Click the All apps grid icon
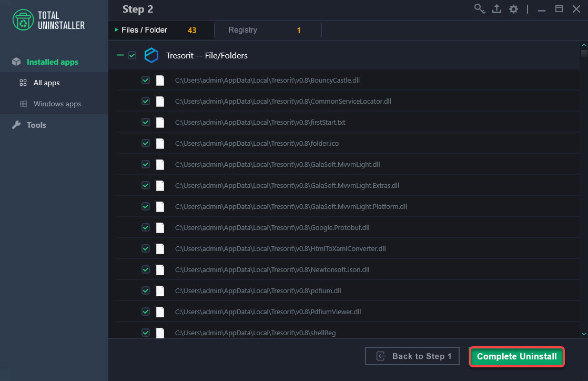Viewport: 588px width, 381px height. point(23,83)
